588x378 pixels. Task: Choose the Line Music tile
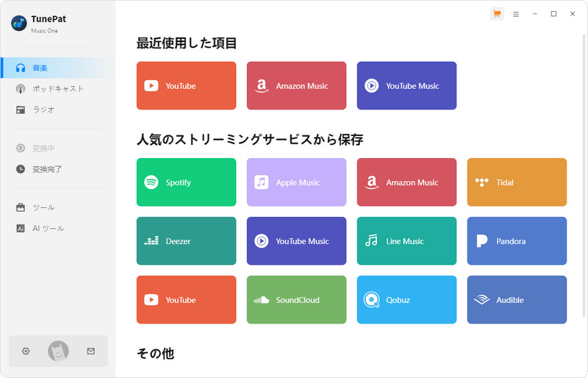click(x=407, y=241)
